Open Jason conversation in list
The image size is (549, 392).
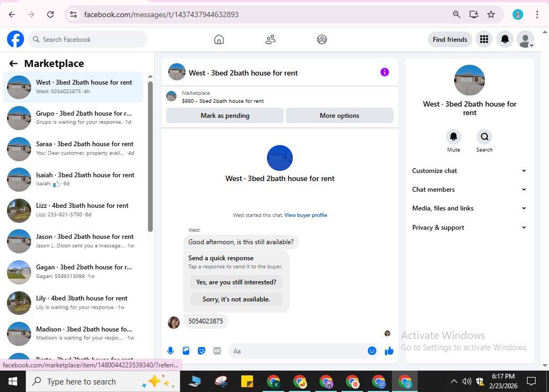click(x=73, y=241)
